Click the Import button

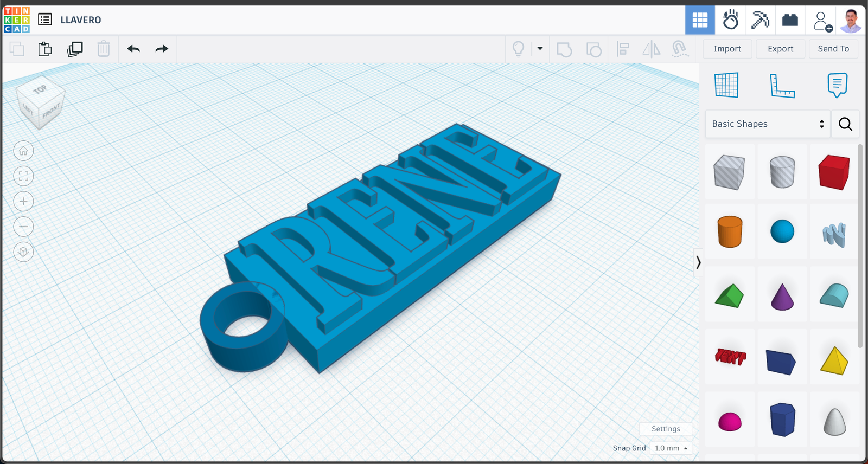(727, 49)
